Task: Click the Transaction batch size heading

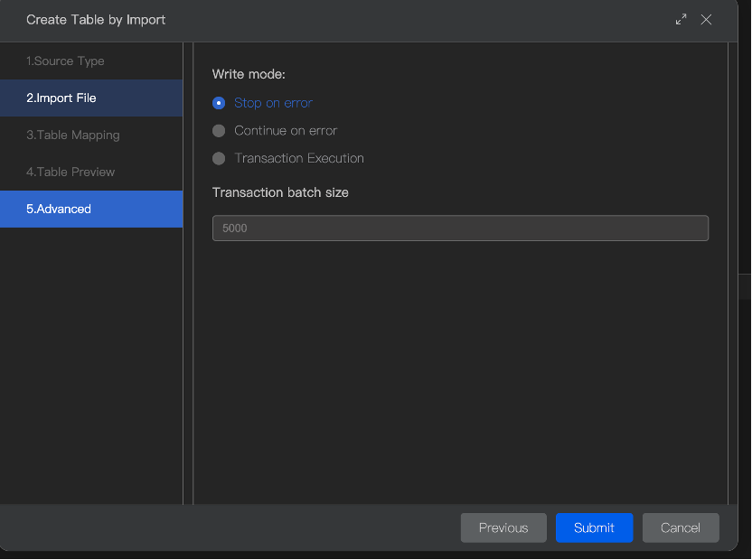Action: [280, 192]
